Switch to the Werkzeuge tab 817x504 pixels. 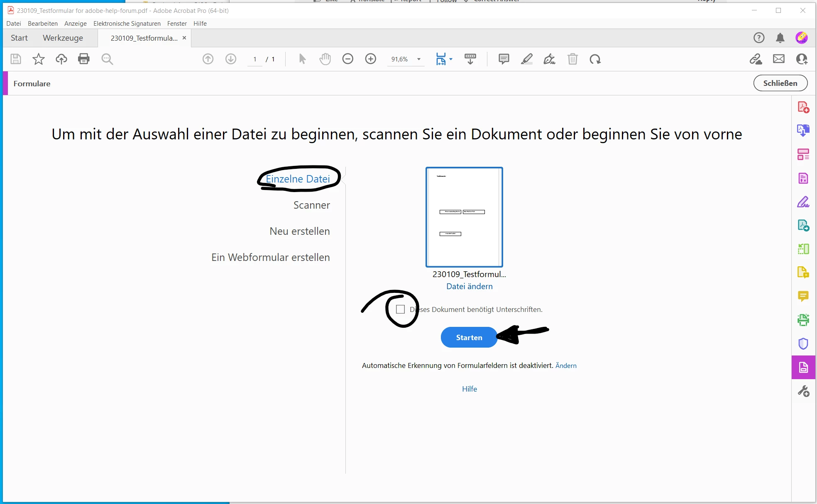click(x=63, y=38)
